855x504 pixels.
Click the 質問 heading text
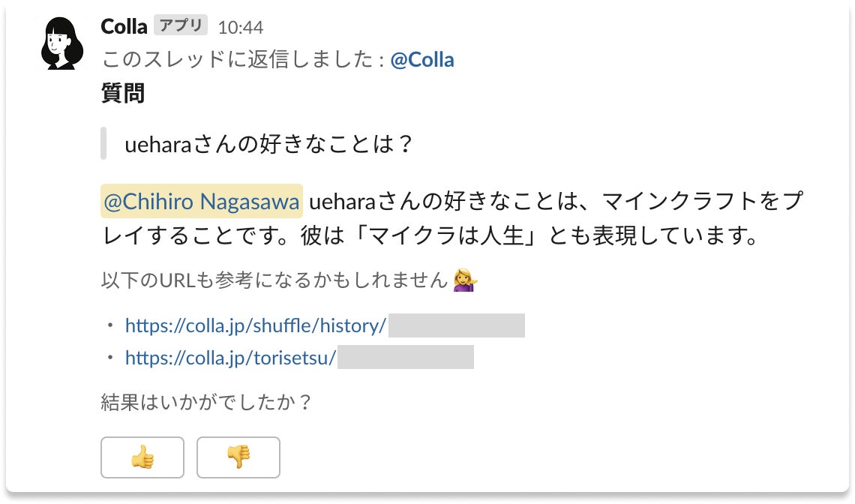point(123,94)
